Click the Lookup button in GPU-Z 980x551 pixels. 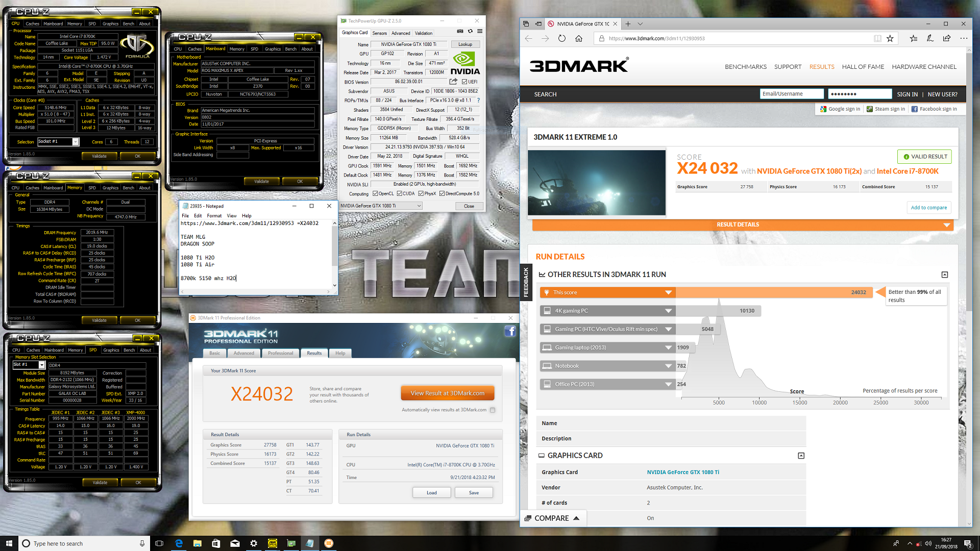point(465,44)
